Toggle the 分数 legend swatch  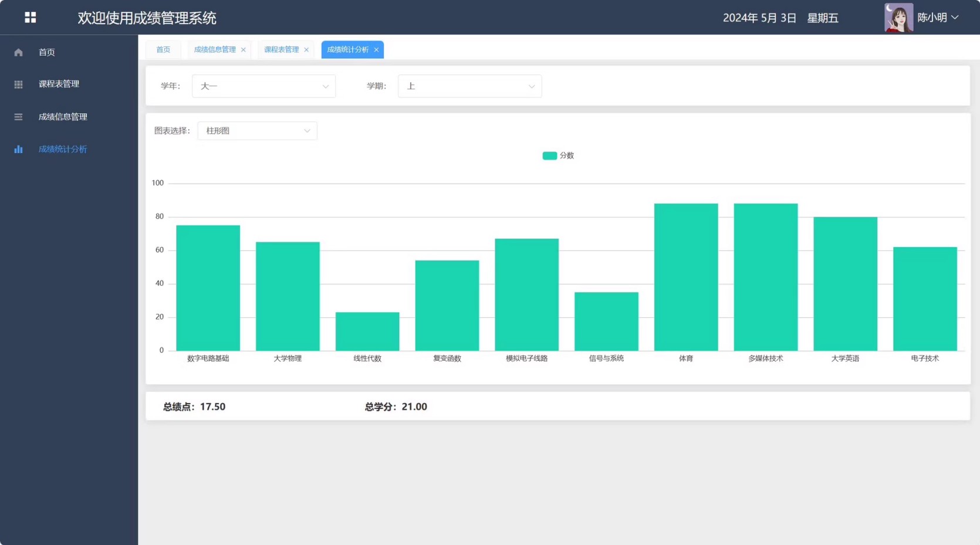coord(549,155)
